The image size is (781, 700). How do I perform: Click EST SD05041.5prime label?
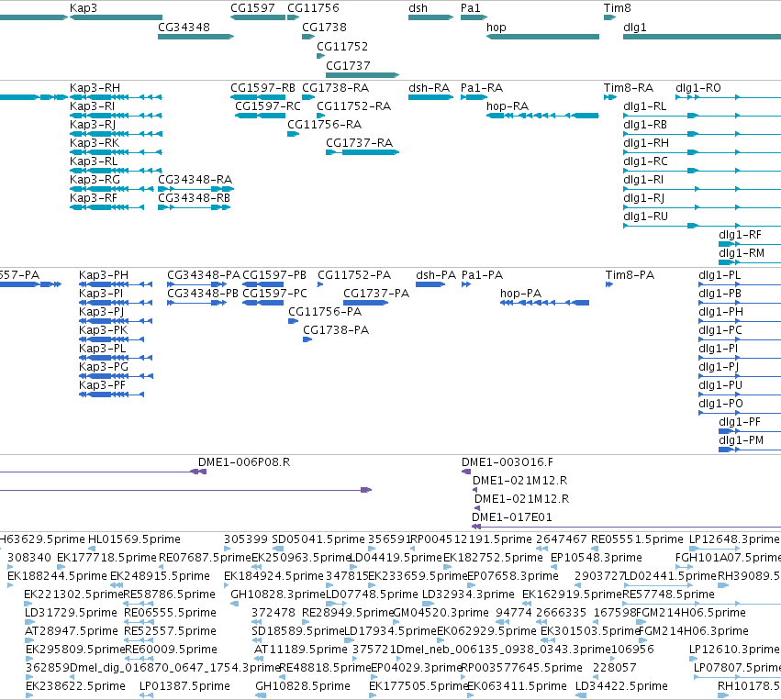click(318, 539)
